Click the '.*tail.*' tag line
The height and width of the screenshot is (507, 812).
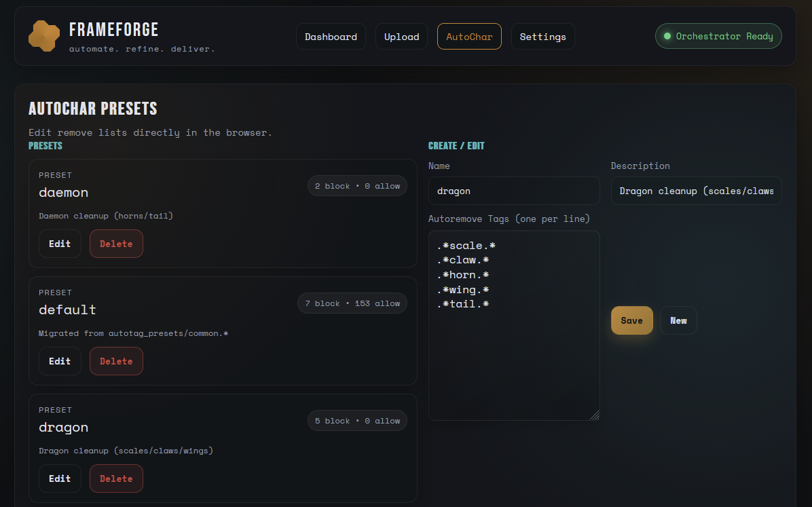pos(463,305)
